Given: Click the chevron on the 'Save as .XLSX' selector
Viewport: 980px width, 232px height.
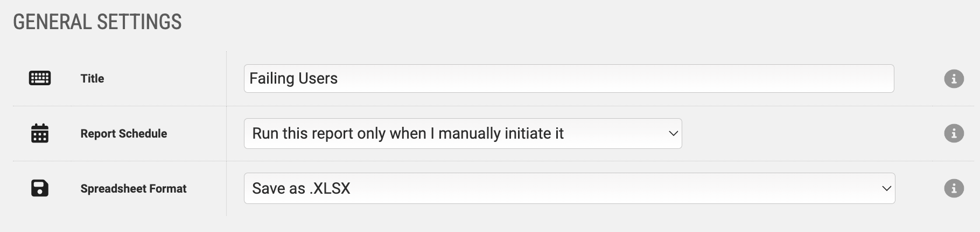Looking at the screenshot, I should pos(886,188).
